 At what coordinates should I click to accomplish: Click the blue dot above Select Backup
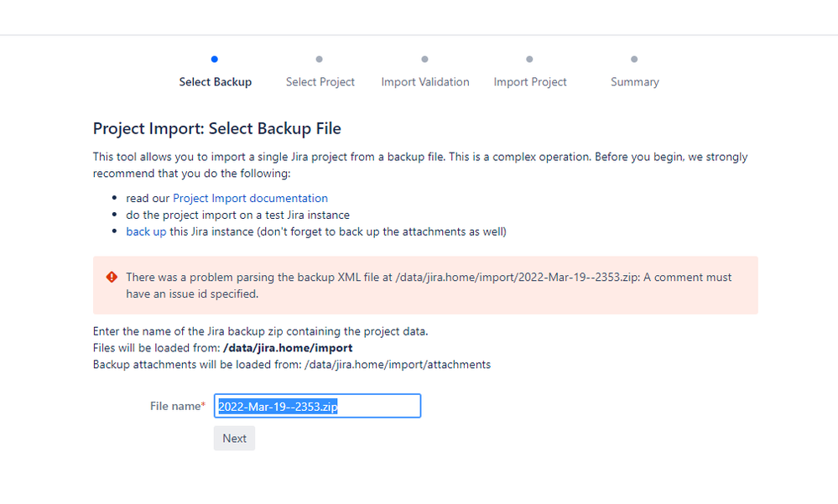coord(214,59)
